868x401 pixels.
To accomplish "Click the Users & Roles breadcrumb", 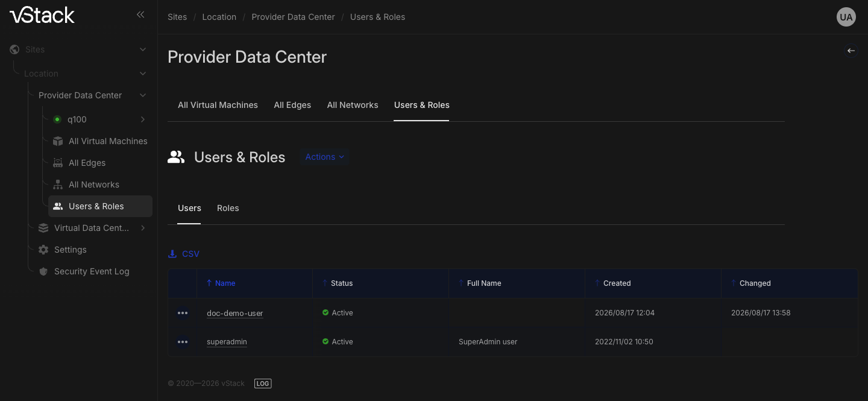I will coord(377,17).
